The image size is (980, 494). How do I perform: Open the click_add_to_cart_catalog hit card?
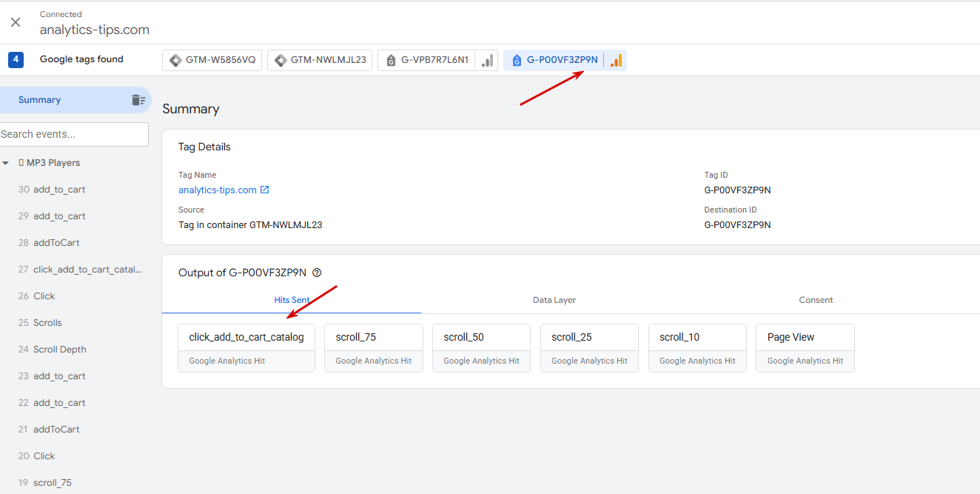(x=246, y=348)
